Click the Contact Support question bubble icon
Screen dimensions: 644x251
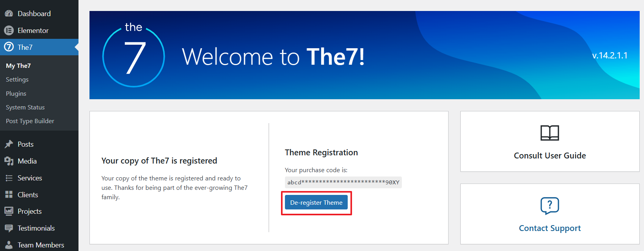click(x=549, y=206)
